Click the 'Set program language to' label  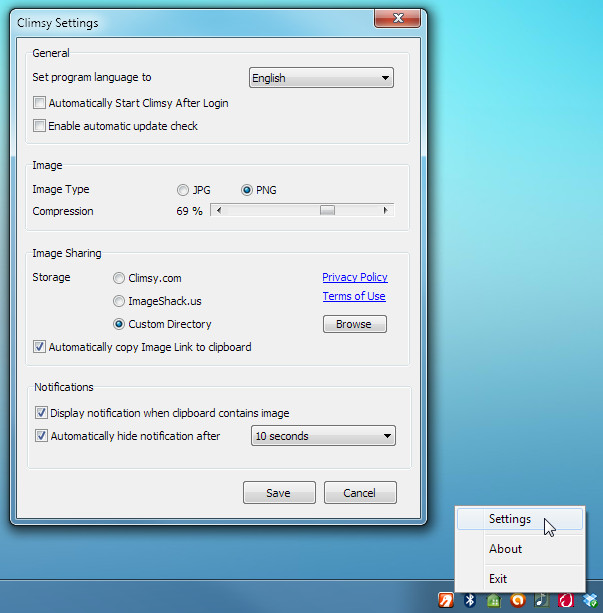point(92,77)
